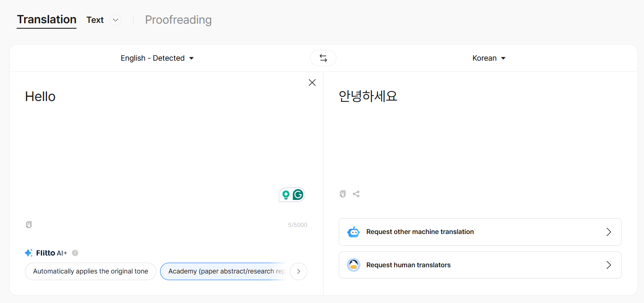Click the blue robot machine translation icon
The width and height of the screenshot is (644, 303).
pyautogui.click(x=353, y=232)
